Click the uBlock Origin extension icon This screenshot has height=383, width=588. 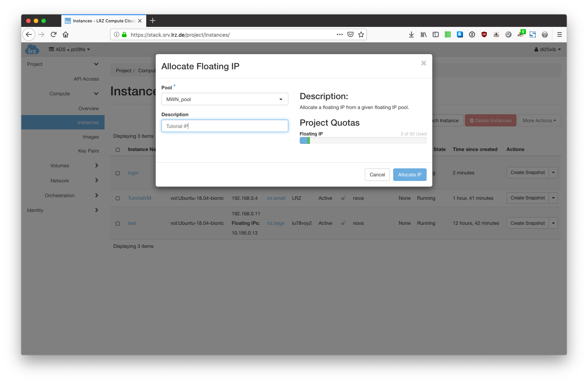[484, 34]
